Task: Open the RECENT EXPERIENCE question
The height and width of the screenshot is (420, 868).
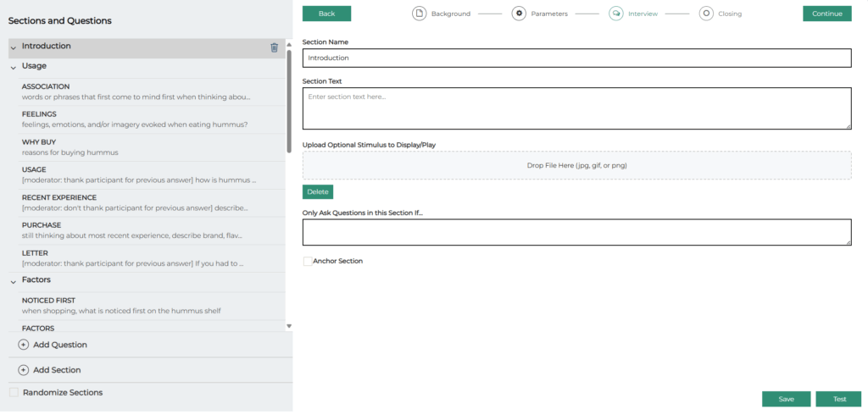Action: [x=153, y=203]
